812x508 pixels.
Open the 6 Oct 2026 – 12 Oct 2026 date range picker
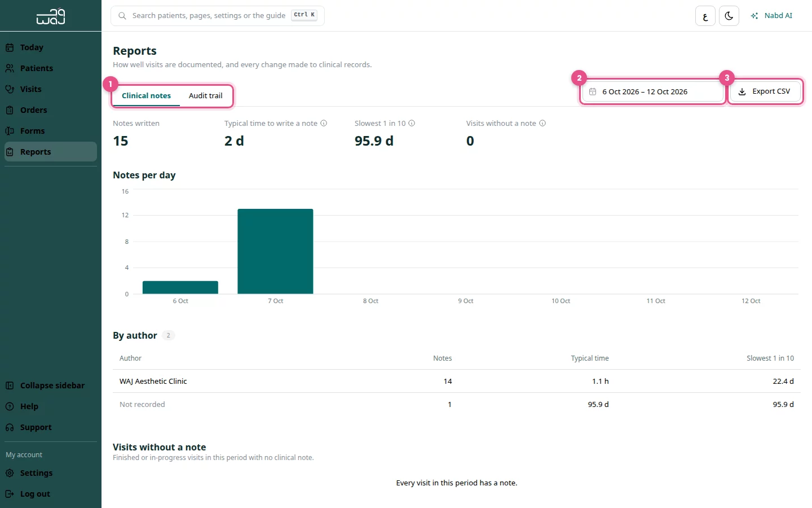tap(653, 91)
